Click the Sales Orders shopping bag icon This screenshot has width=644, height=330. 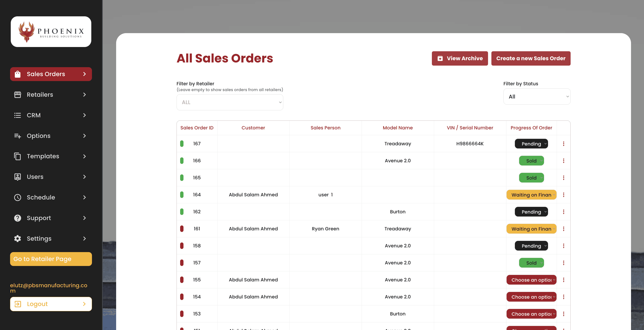(17, 74)
